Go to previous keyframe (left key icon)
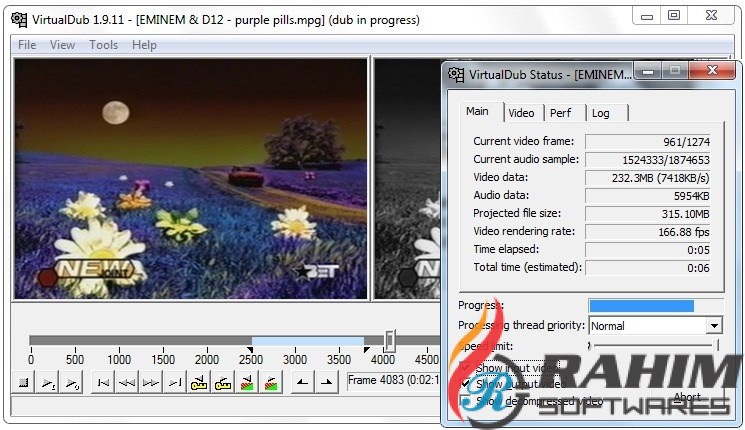Image resolution: width=745 pixels, height=430 pixels. 199,382
